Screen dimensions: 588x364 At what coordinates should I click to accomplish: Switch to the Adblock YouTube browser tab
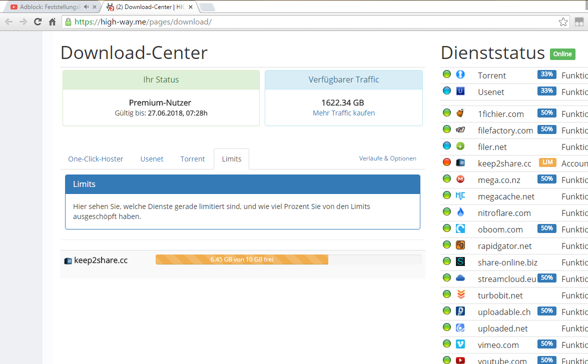48,7
